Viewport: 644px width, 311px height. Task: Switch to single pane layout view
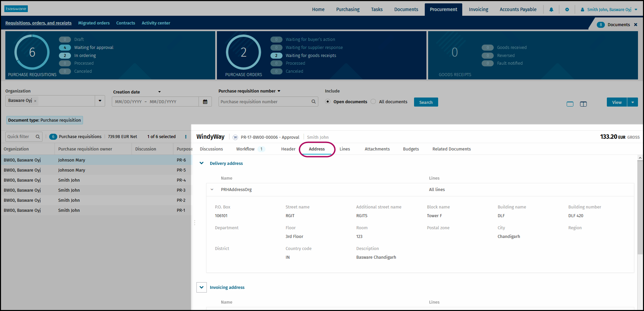tap(570, 104)
